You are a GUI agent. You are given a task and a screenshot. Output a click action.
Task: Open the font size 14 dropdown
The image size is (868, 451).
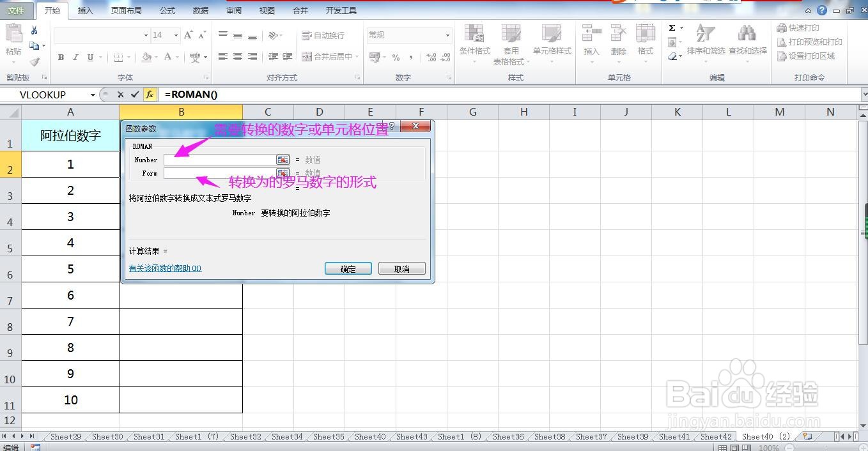[176, 35]
